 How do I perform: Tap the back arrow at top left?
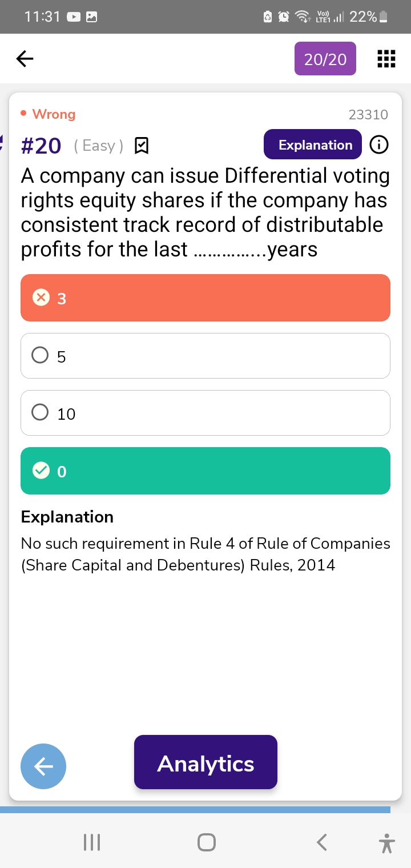point(25,58)
